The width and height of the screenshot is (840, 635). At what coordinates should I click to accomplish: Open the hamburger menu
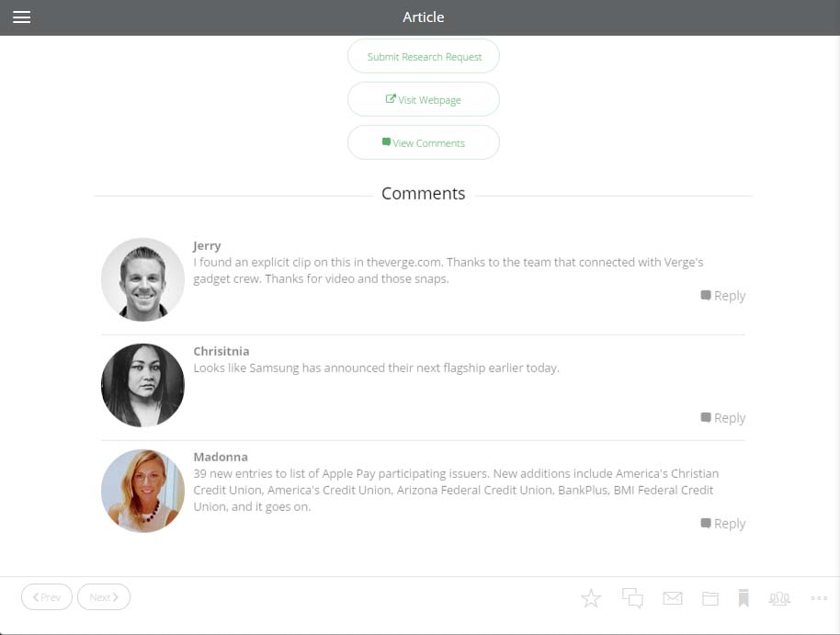pyautogui.click(x=21, y=17)
